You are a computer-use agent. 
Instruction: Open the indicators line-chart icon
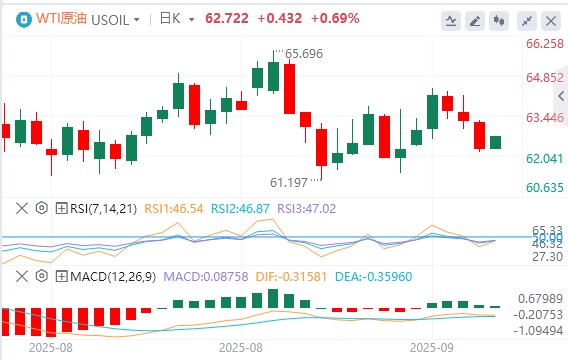451,21
